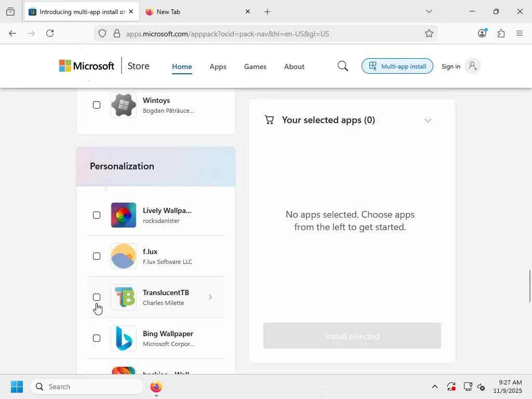This screenshot has height=399, width=532.
Task: Open Apps nav item
Action: (218, 66)
